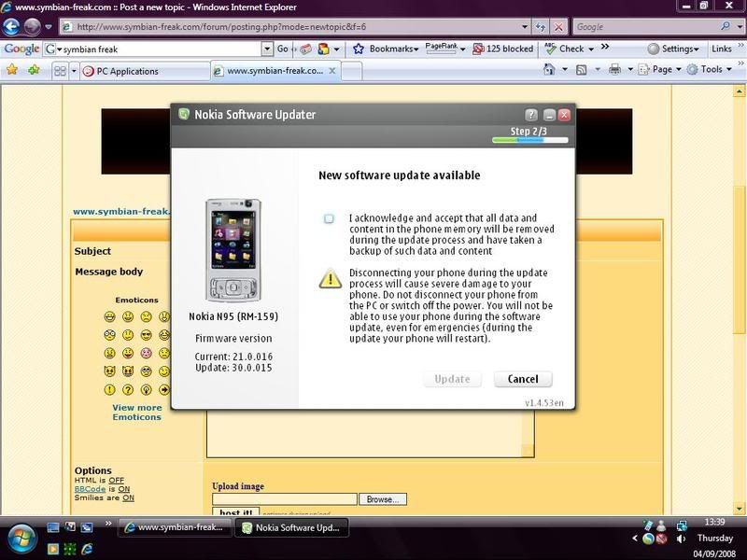Insert the question mark emoticon

point(128,390)
